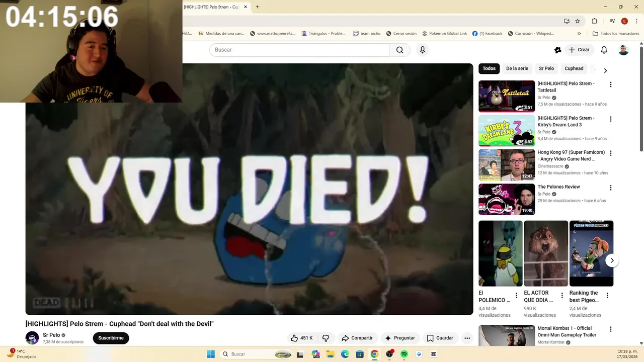The height and width of the screenshot is (362, 644).
Task: Open Chrome media controls icon
Action: click(x=612, y=21)
